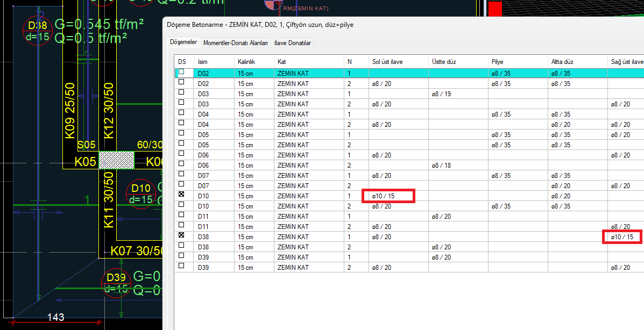Viewport: 644px width, 330px height.
Task: Select the Sağ üst ilave ø8 / 20 cell in D11 N 2 row
Action: [626, 227]
